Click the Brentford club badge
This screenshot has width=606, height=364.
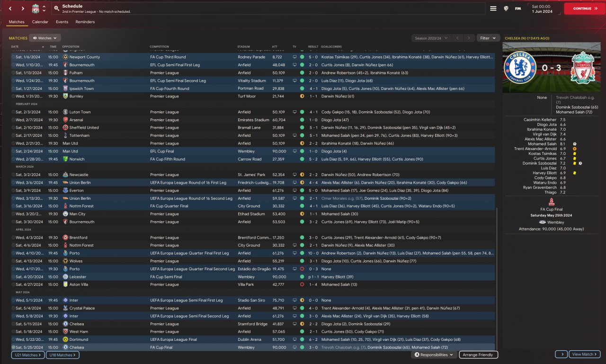(65, 238)
